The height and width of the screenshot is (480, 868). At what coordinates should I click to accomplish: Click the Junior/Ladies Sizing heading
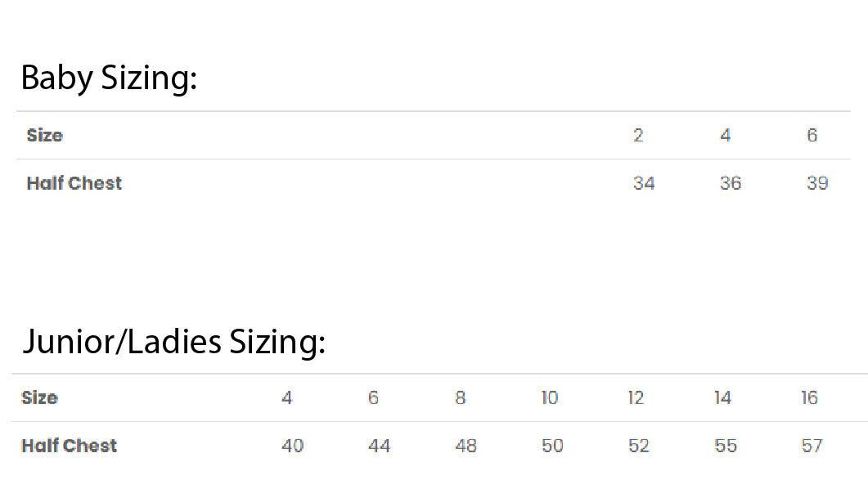pos(173,342)
